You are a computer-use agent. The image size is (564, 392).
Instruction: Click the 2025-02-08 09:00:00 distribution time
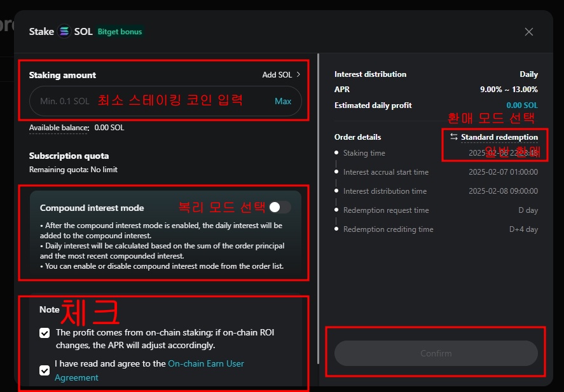(503, 191)
